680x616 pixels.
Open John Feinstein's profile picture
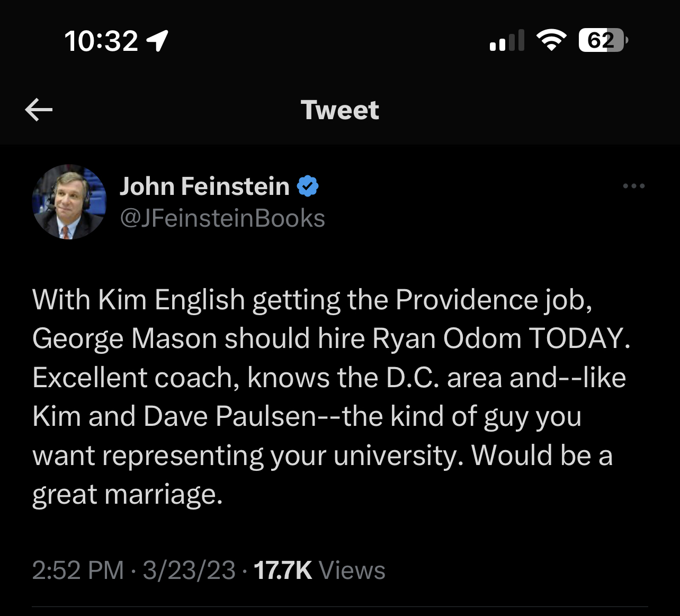click(x=69, y=202)
